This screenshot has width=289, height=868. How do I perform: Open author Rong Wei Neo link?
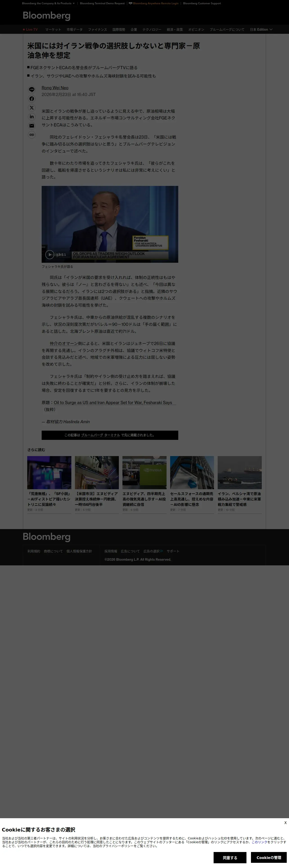click(55, 88)
